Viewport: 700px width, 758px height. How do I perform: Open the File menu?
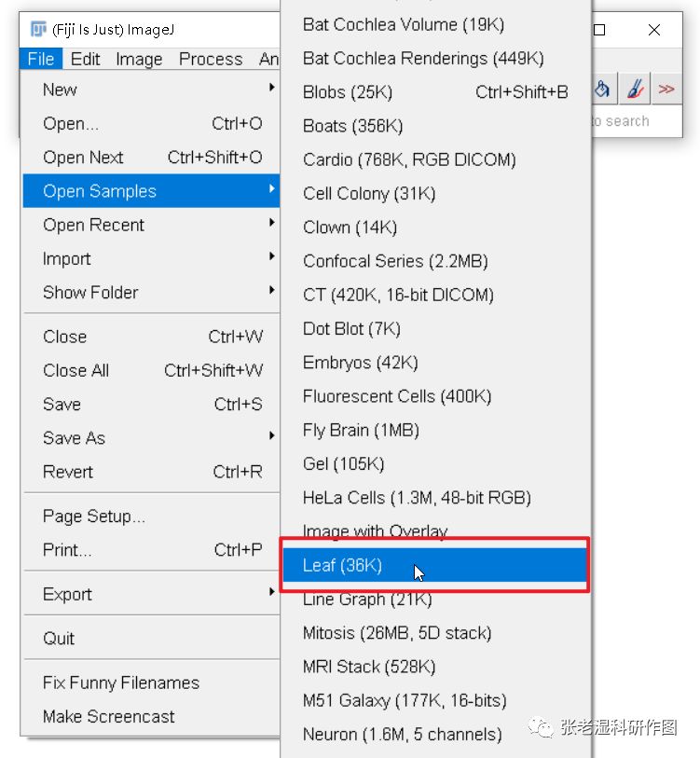click(41, 59)
